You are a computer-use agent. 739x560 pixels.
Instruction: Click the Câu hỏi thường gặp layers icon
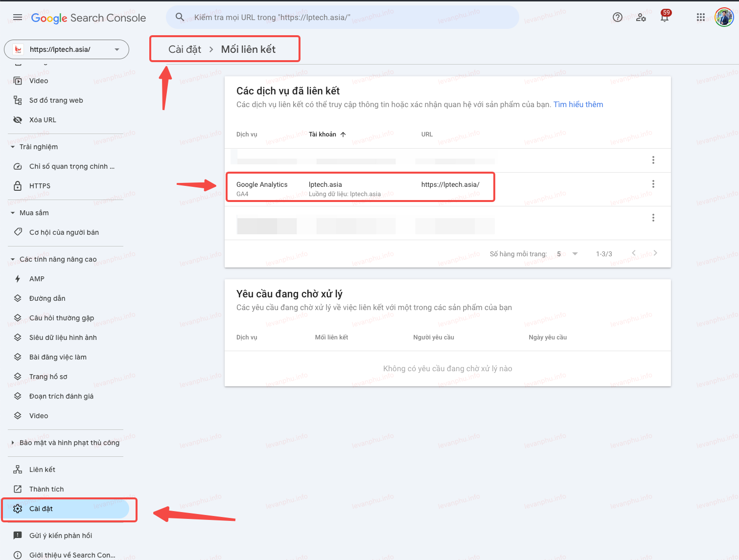(18, 318)
